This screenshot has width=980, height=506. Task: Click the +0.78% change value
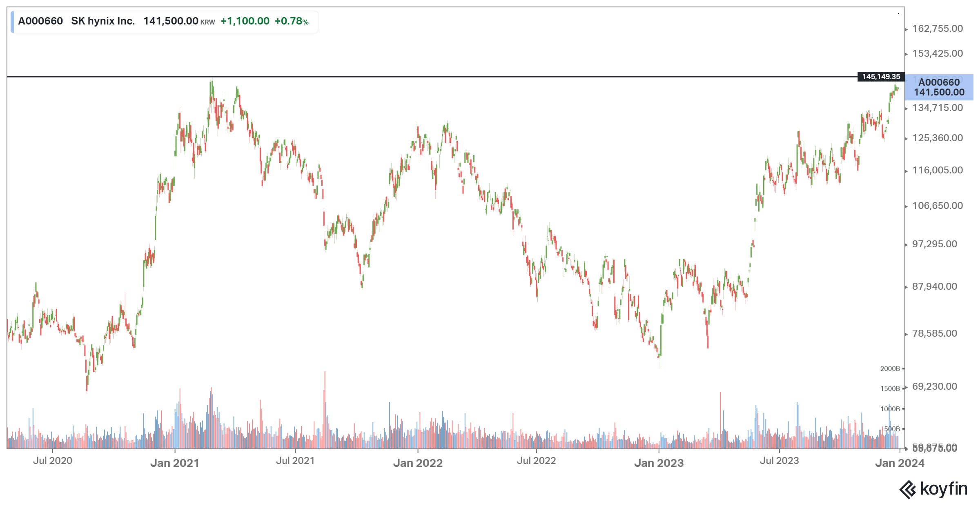[292, 21]
